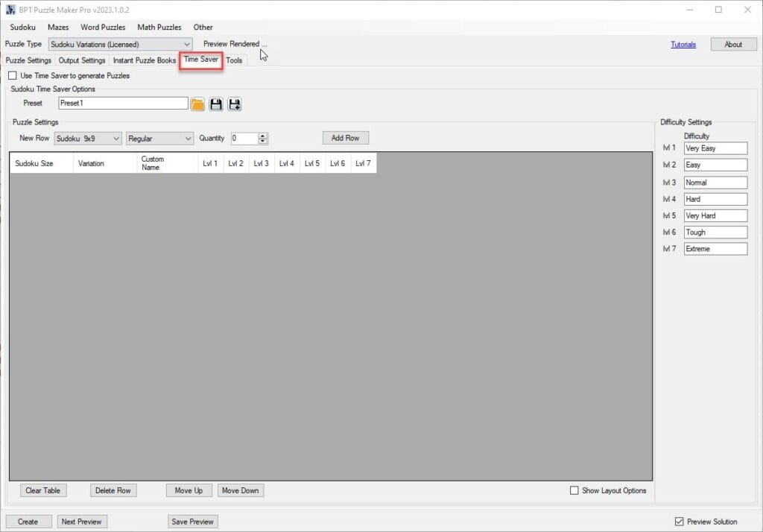
Task: Click the Clear Table button
Action: point(43,490)
